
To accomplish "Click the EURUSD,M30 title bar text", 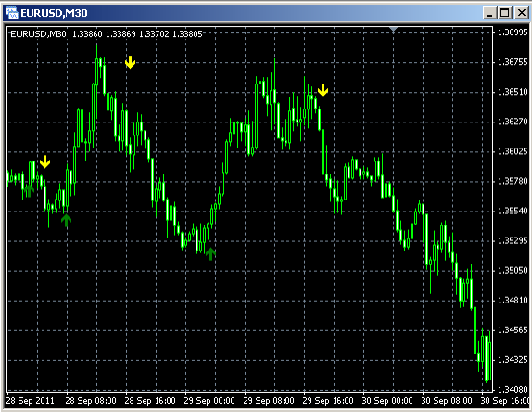I will [x=55, y=13].
